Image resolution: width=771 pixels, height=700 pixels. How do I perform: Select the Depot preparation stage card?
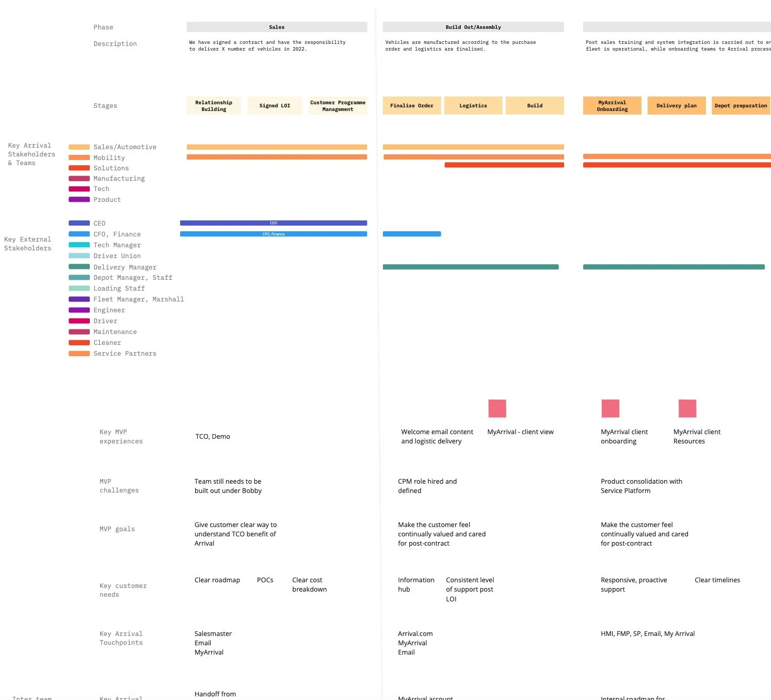coord(741,106)
